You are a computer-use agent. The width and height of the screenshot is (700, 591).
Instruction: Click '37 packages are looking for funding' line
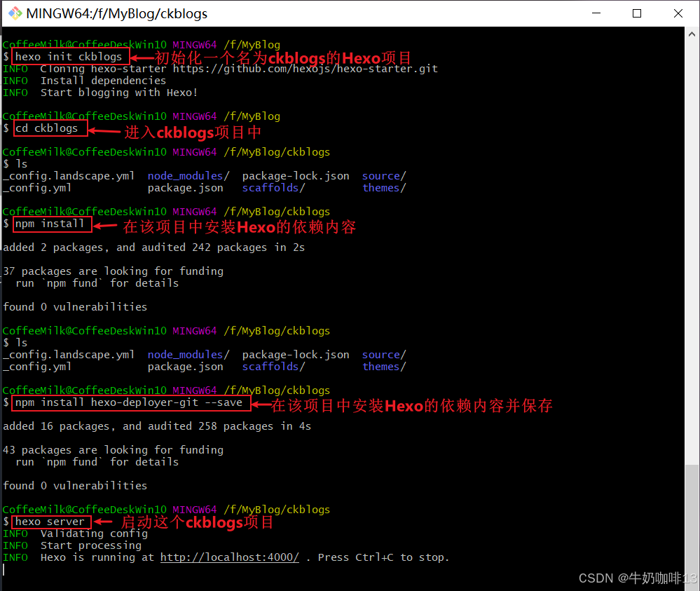click(x=114, y=271)
